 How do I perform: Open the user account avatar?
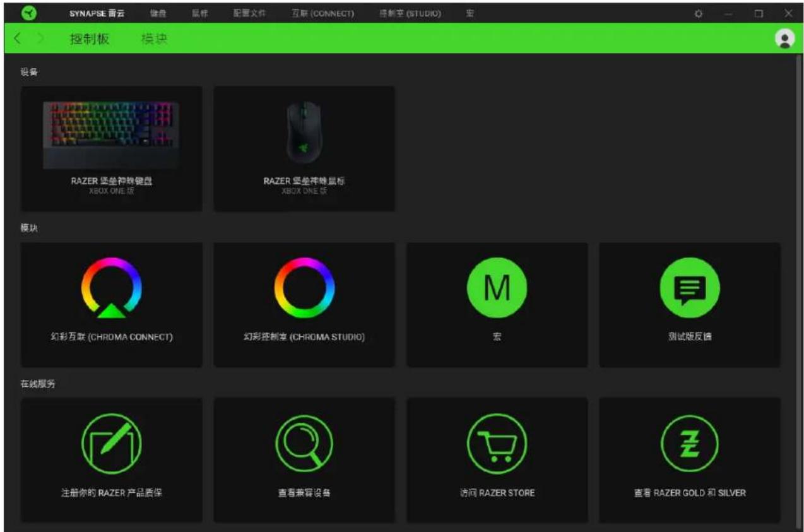tap(784, 39)
